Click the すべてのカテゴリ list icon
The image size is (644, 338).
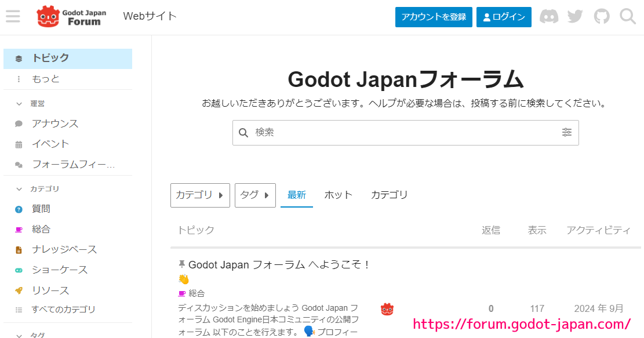click(x=19, y=310)
